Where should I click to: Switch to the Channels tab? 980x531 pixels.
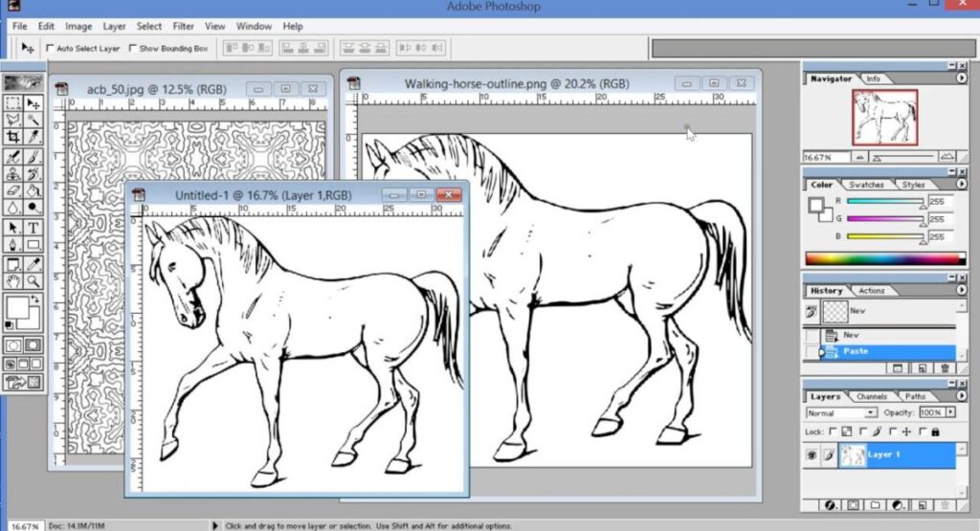871,396
